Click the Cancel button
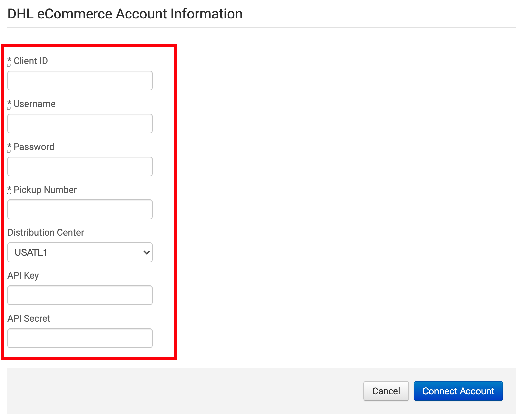 [386, 391]
